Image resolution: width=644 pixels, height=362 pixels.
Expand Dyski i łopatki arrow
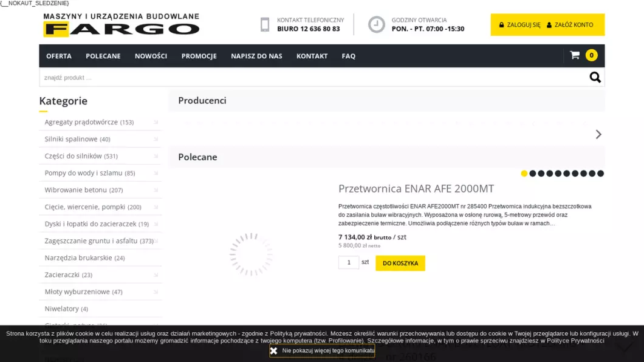(156, 224)
